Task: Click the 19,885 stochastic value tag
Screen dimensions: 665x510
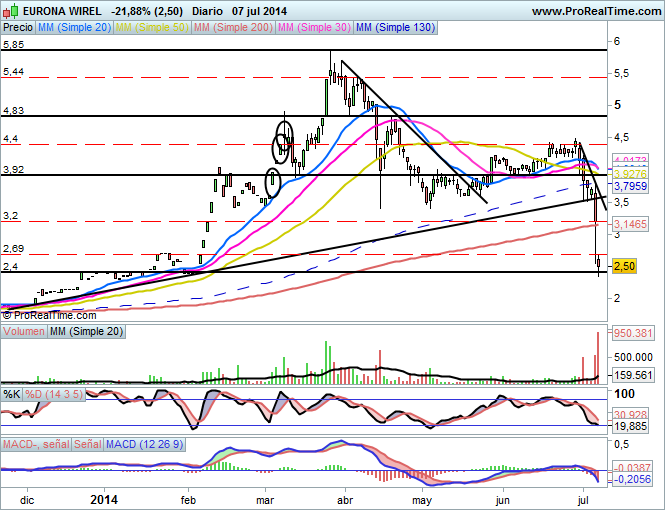Action: (x=630, y=426)
